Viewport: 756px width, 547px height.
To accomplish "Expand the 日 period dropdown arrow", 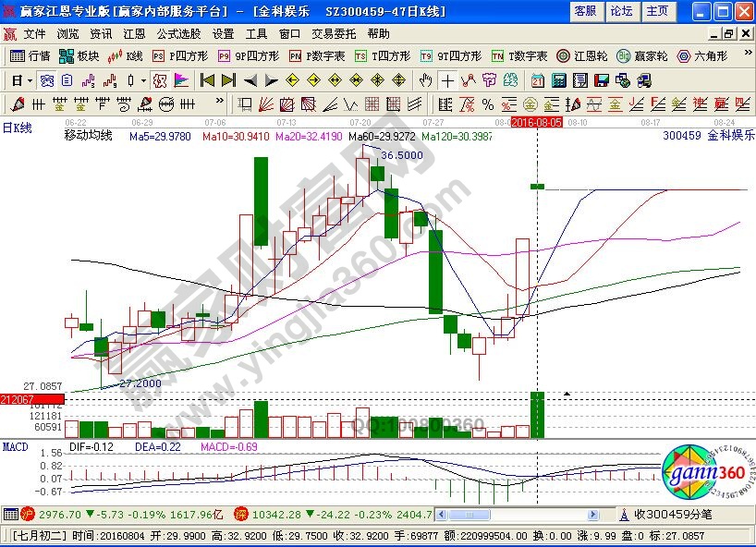I will click(x=29, y=79).
